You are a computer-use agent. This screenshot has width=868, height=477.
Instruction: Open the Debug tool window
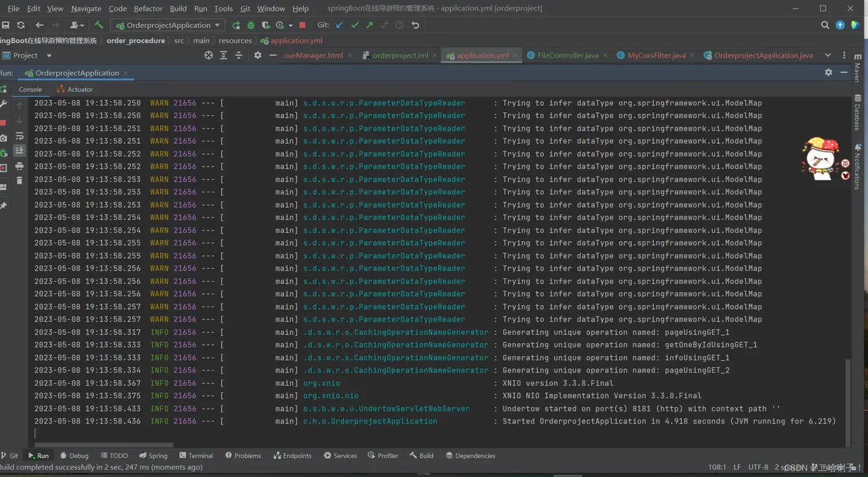tap(74, 455)
